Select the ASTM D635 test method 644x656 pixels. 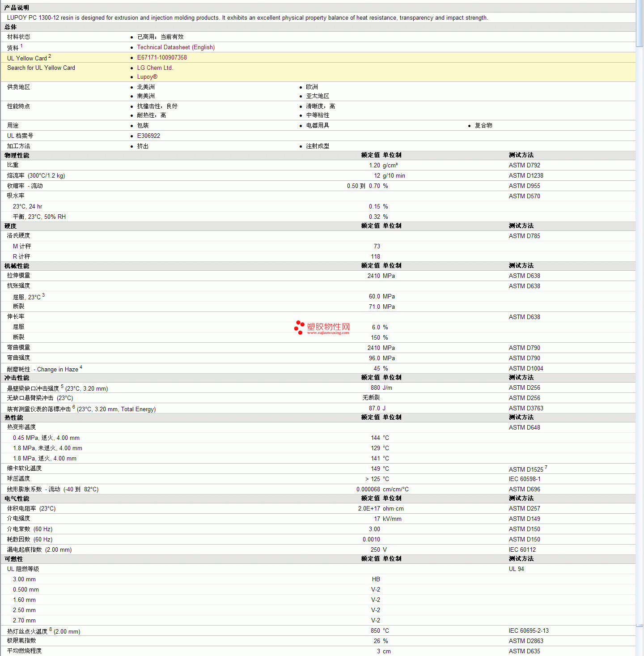point(524,651)
